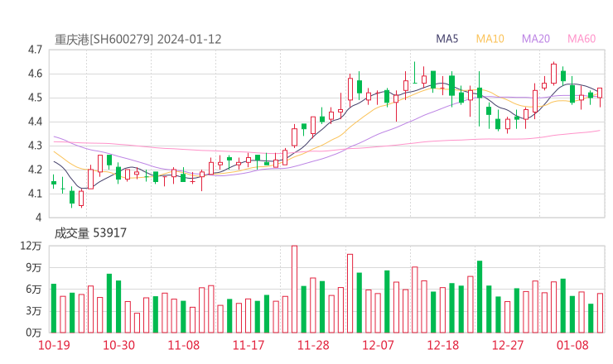Click the 4.4 price axis label
This screenshot has width=613, height=364.
[35, 122]
